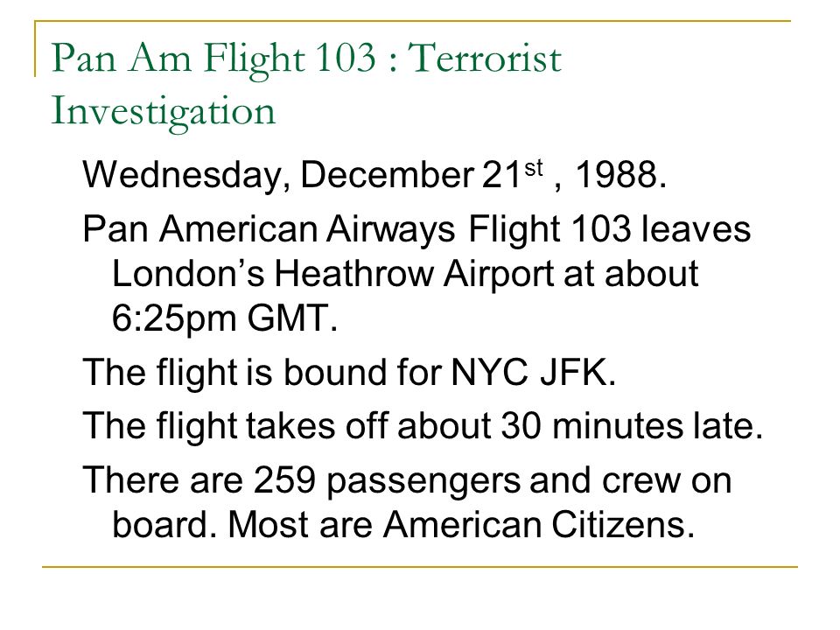Click the date line 'Wednesday, December 21st'
The width and height of the screenshot is (840, 630).
313,175
